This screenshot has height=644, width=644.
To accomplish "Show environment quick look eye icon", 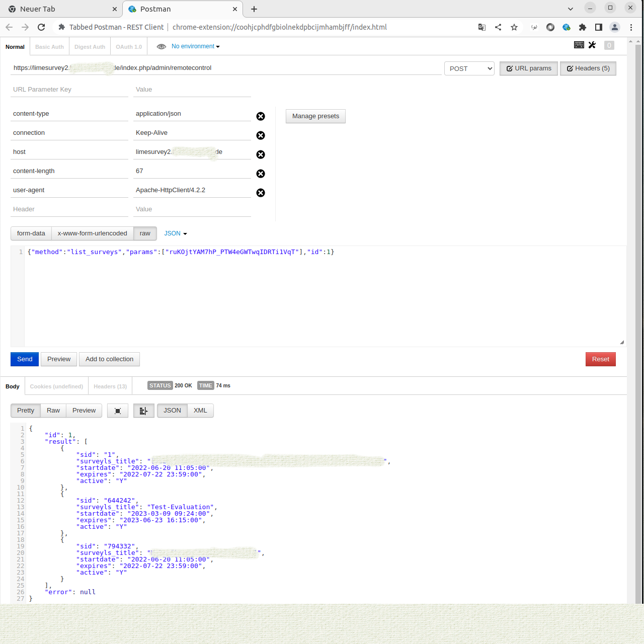I will click(x=162, y=46).
